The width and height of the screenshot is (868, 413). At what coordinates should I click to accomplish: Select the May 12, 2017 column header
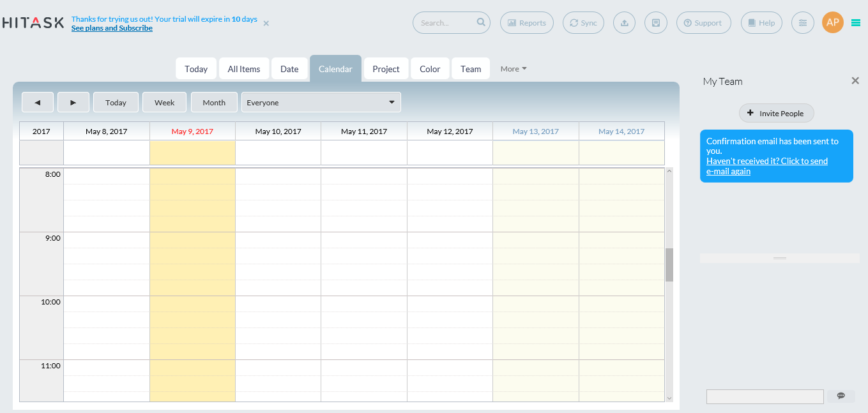(x=450, y=131)
